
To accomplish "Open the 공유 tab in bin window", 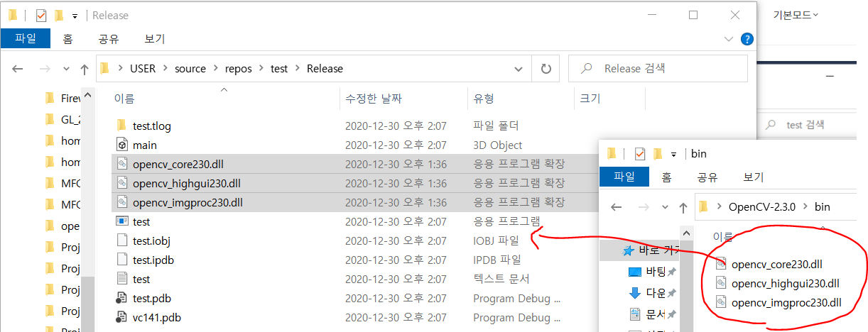I will [708, 177].
